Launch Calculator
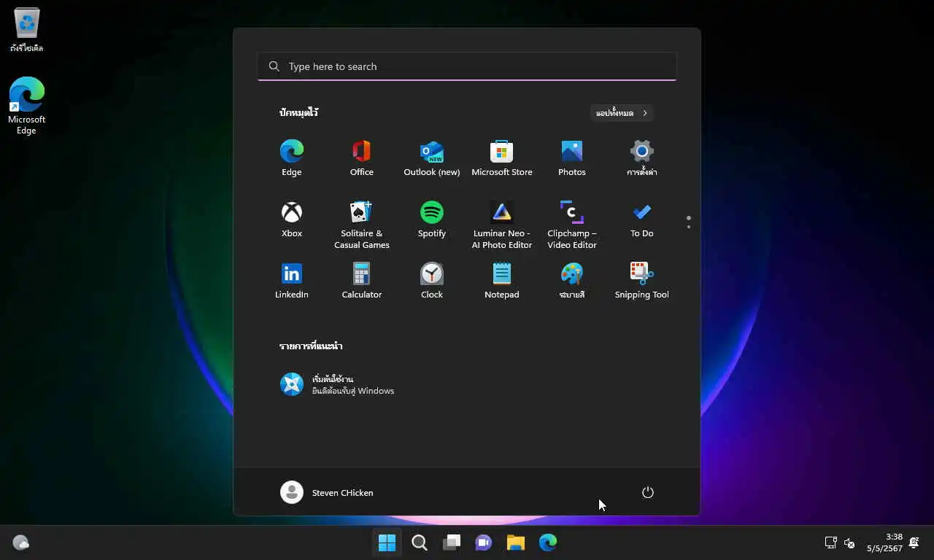Screen dimensions: 934x560 tap(361, 281)
